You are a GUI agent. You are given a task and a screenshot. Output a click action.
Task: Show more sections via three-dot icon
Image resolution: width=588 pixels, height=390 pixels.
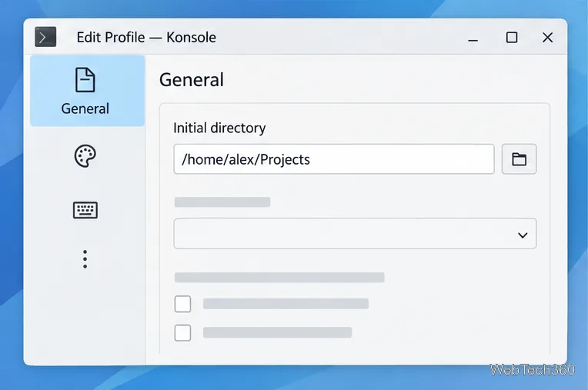point(85,259)
